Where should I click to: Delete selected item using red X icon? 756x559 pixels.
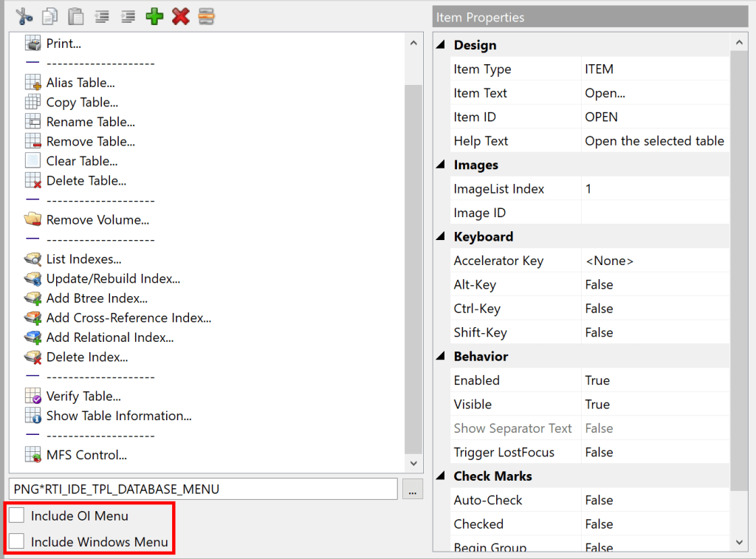point(179,16)
